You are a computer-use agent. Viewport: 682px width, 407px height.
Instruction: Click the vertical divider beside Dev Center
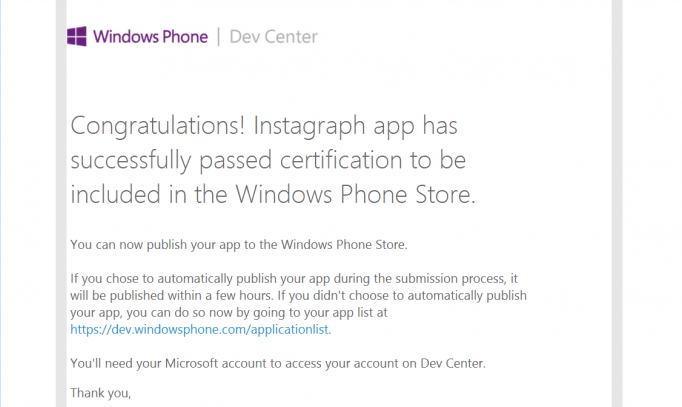click(x=218, y=37)
